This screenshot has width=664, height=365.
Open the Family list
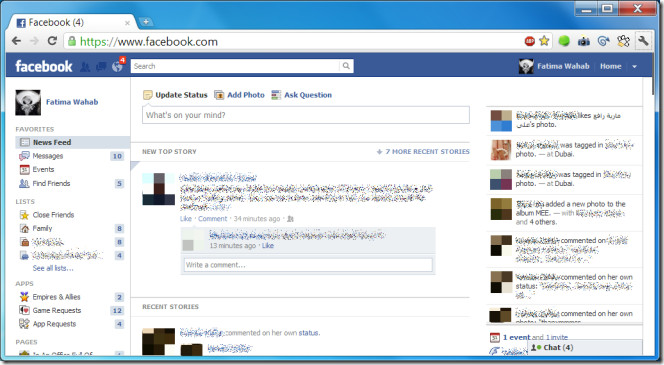42,228
